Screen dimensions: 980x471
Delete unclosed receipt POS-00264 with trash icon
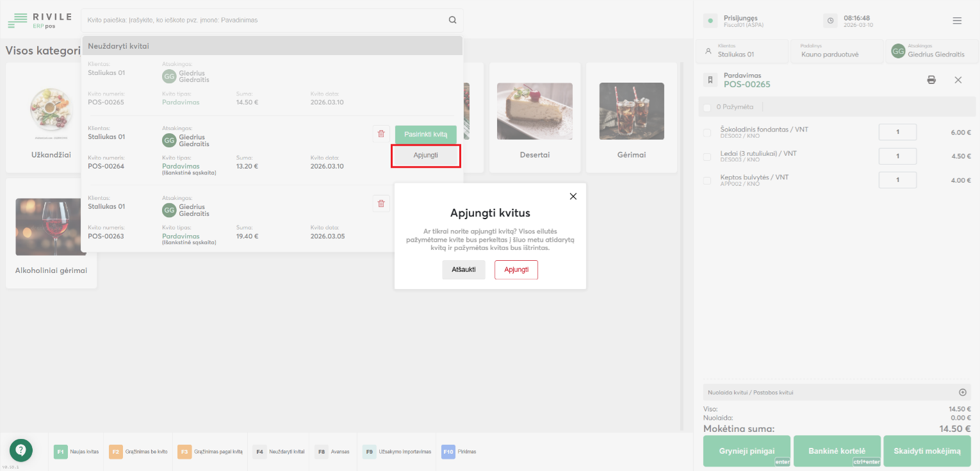coord(381,133)
